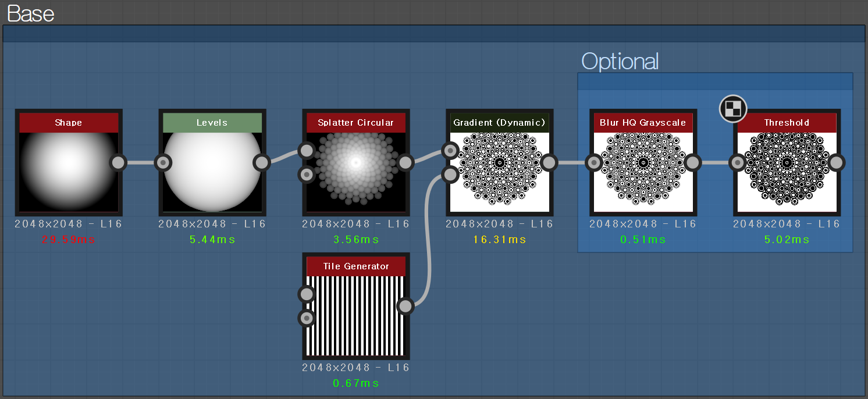
Task: Click the 2048x2048 - L16 label under Threshold
Action: point(787,224)
